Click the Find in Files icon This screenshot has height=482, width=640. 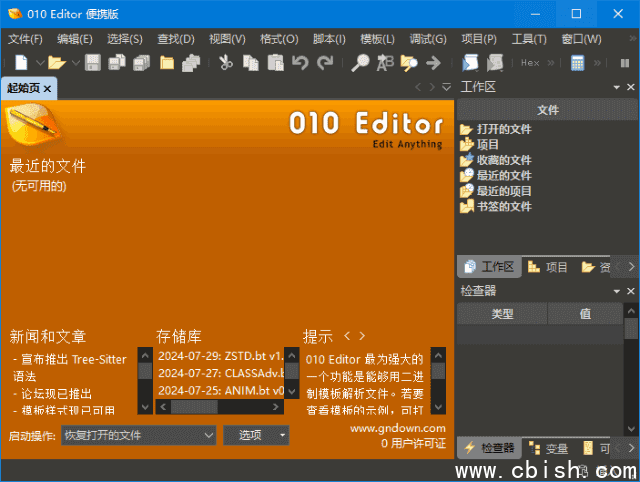click(x=409, y=63)
